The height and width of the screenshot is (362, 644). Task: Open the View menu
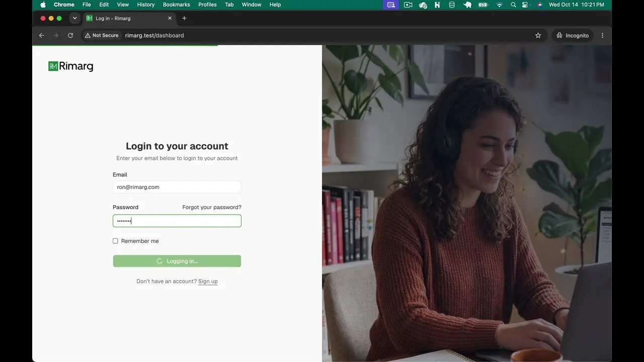[123, 5]
